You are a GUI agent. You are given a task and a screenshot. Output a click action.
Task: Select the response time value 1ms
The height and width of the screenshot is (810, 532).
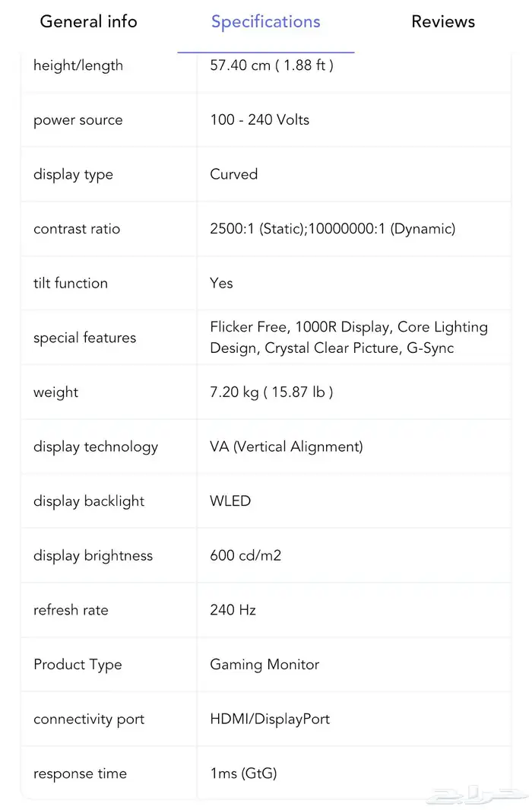coord(243,773)
